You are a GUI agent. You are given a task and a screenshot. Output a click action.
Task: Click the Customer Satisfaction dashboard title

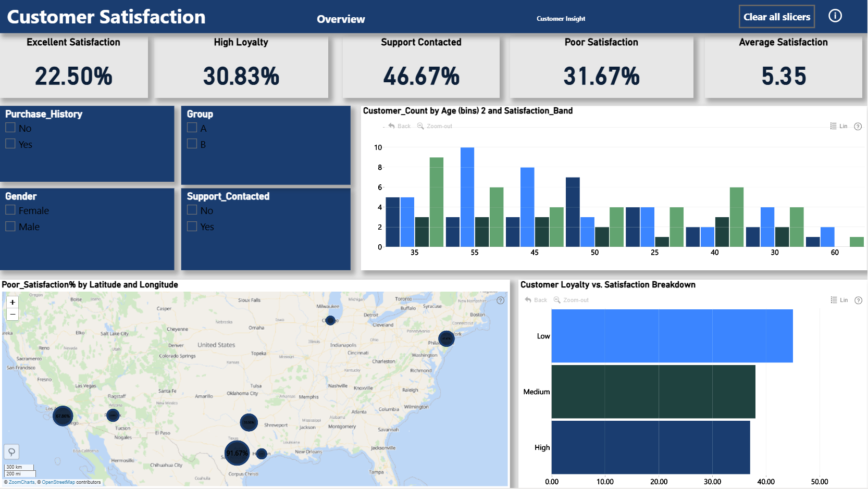[106, 17]
